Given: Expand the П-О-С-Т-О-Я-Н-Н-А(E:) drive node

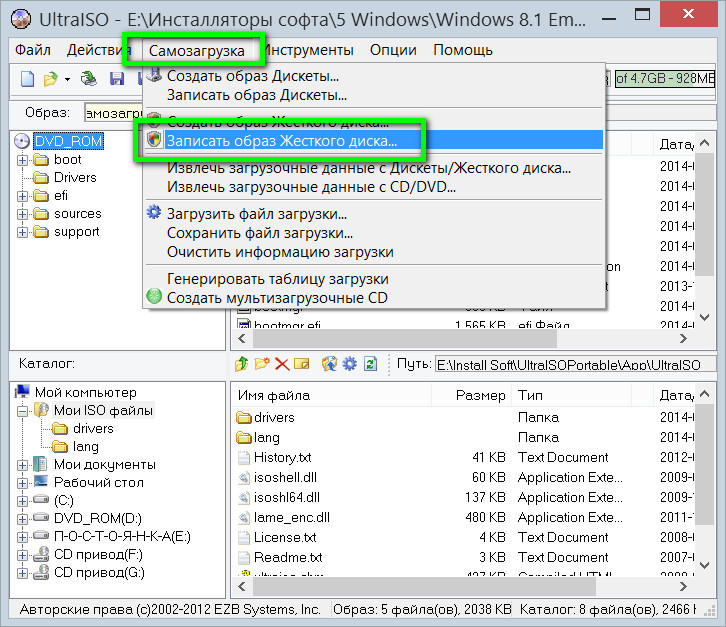Looking at the screenshot, I should 22,537.
